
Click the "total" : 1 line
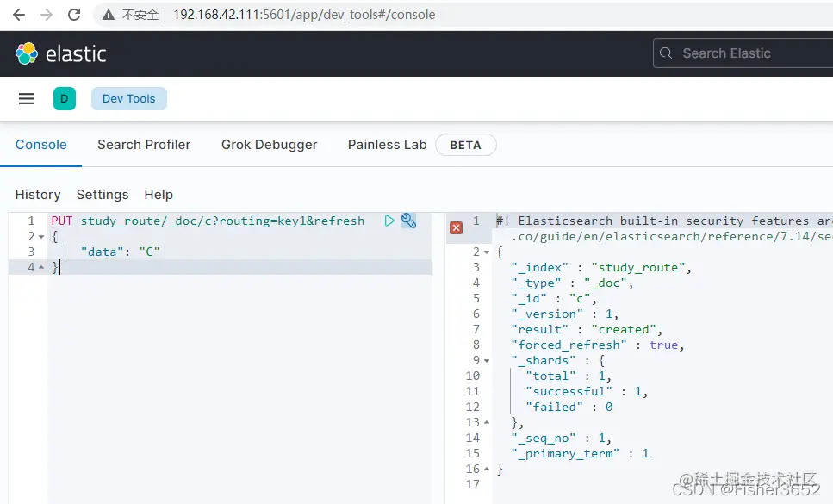[x=569, y=376]
